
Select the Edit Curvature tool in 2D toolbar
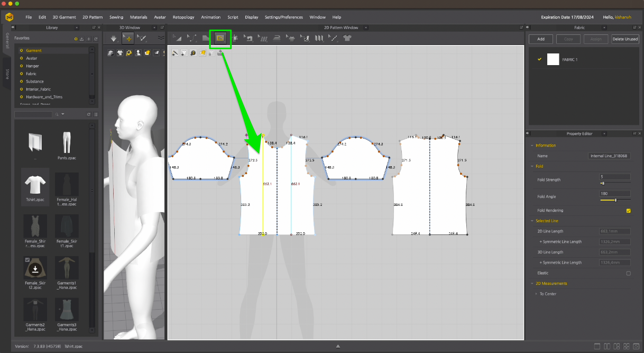[192, 38]
